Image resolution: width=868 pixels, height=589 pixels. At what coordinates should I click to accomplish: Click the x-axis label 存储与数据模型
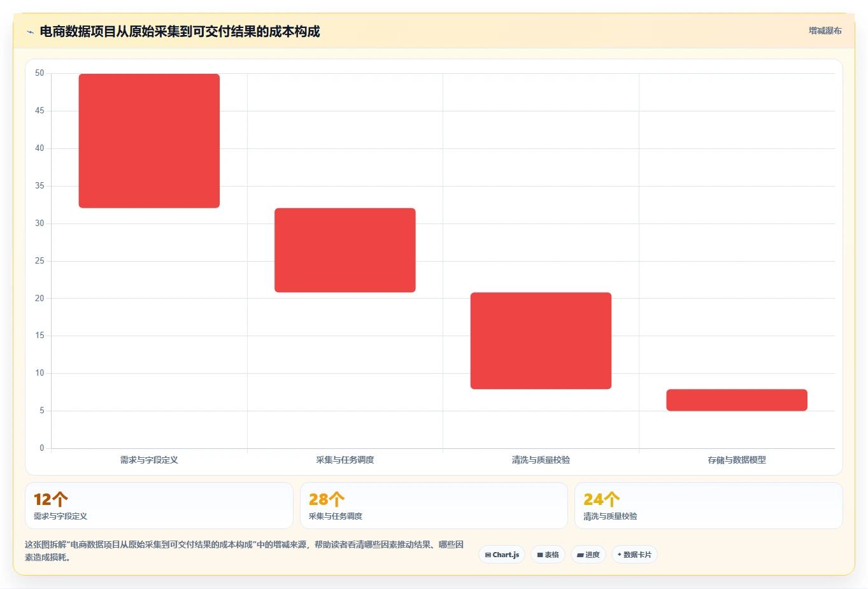(x=737, y=460)
